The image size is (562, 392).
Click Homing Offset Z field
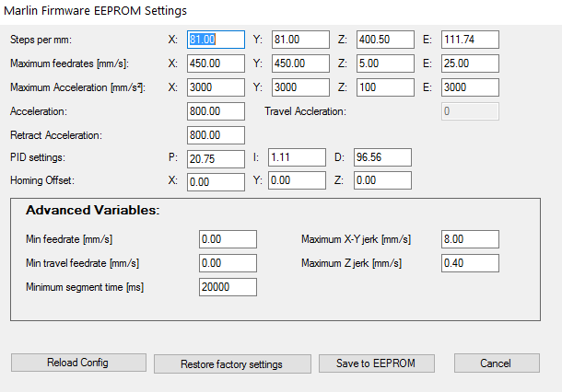click(x=382, y=180)
